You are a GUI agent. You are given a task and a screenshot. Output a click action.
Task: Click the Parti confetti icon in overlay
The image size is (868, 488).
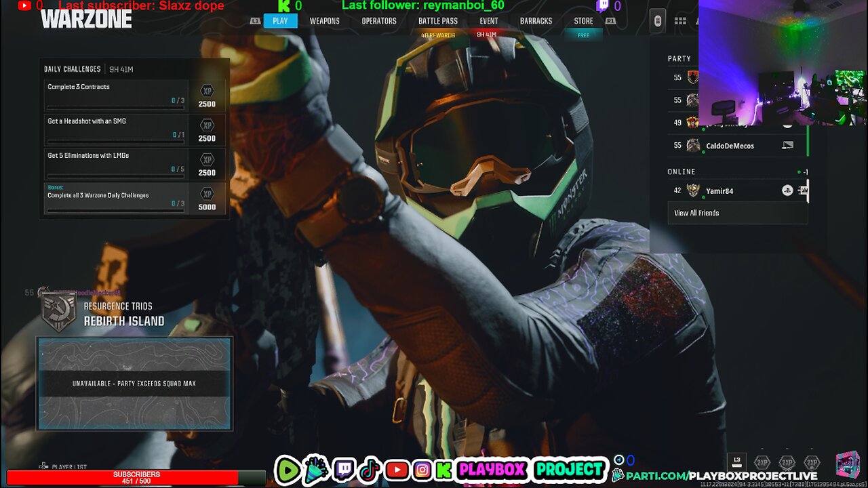pyautogui.click(x=316, y=470)
